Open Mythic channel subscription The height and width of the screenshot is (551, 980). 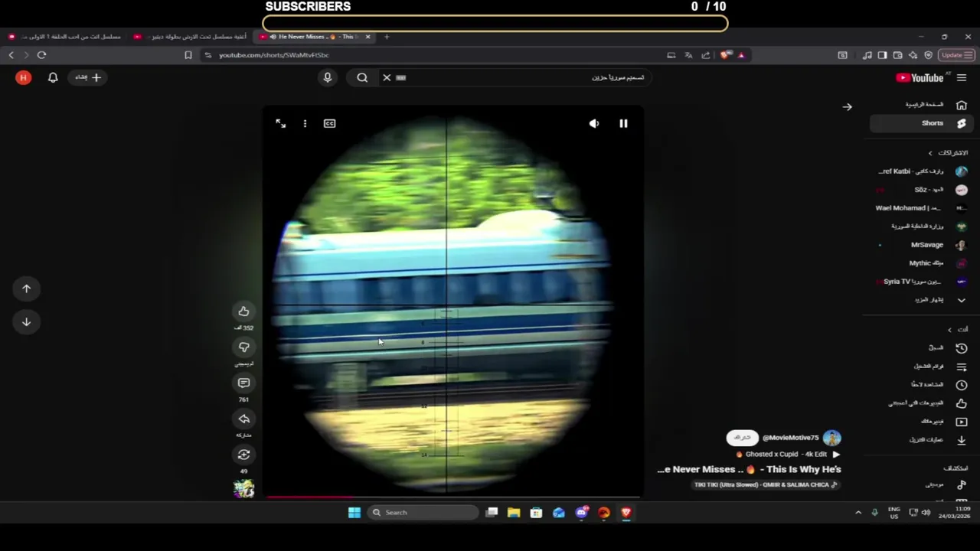pos(921,263)
